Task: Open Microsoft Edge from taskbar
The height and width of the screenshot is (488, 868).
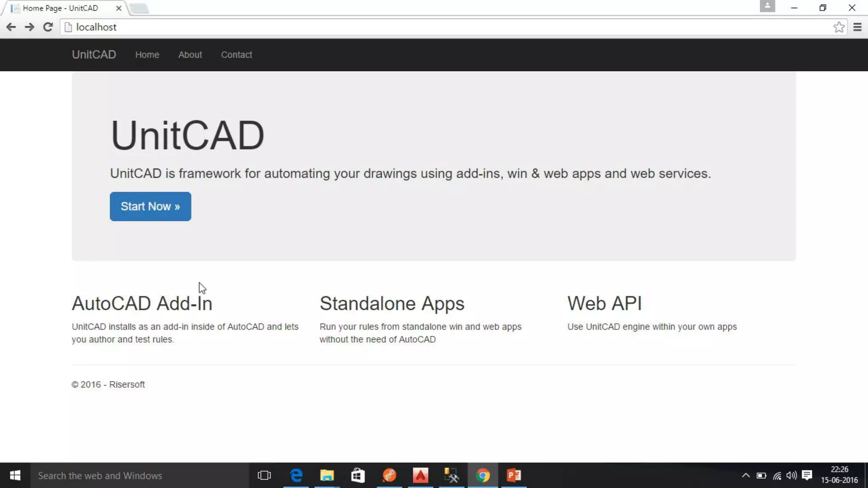Action: [x=296, y=475]
